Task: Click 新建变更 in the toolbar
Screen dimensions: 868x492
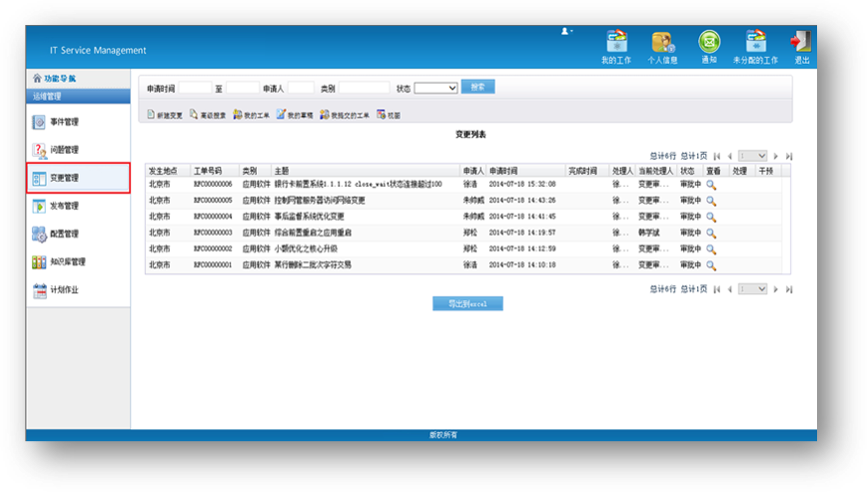Action: tap(165, 116)
